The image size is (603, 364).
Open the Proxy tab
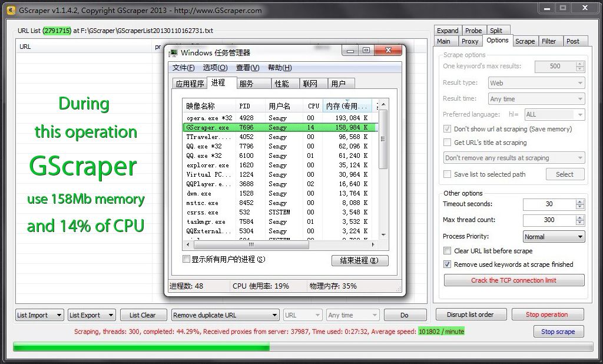(470, 41)
